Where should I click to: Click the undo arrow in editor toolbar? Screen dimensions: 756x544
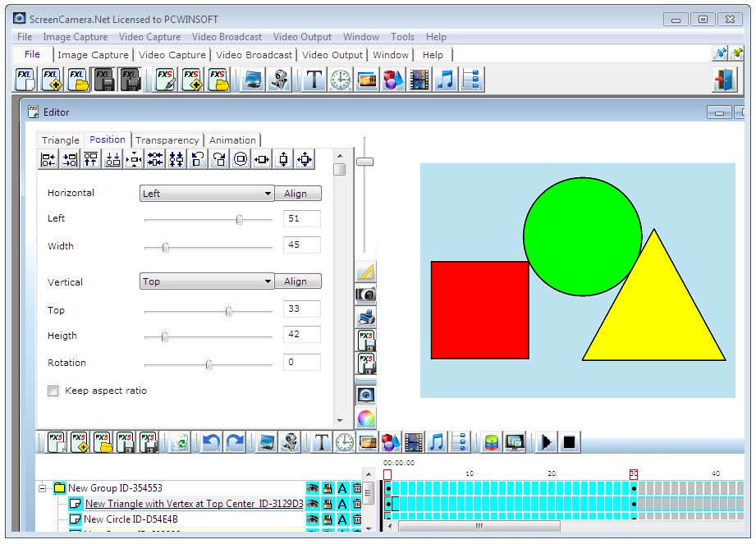tap(211, 442)
